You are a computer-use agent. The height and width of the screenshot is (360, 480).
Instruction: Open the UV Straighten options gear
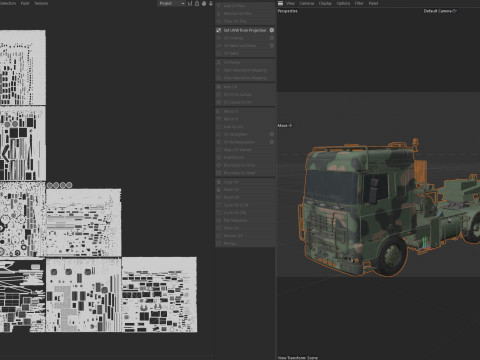(x=272, y=134)
